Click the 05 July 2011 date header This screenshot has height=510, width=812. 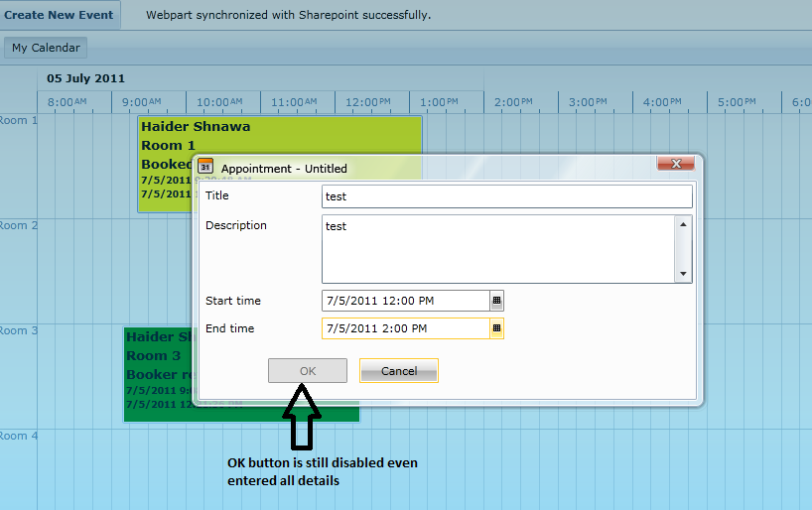click(86, 78)
